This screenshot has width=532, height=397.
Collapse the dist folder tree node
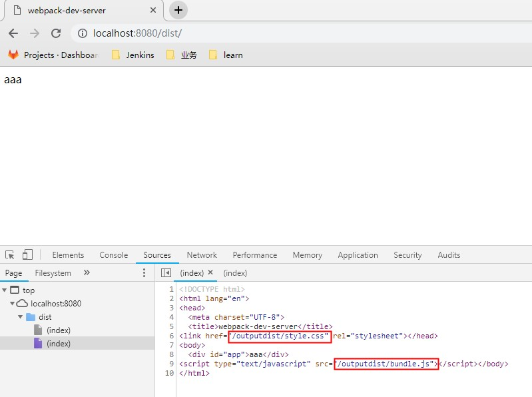21,317
